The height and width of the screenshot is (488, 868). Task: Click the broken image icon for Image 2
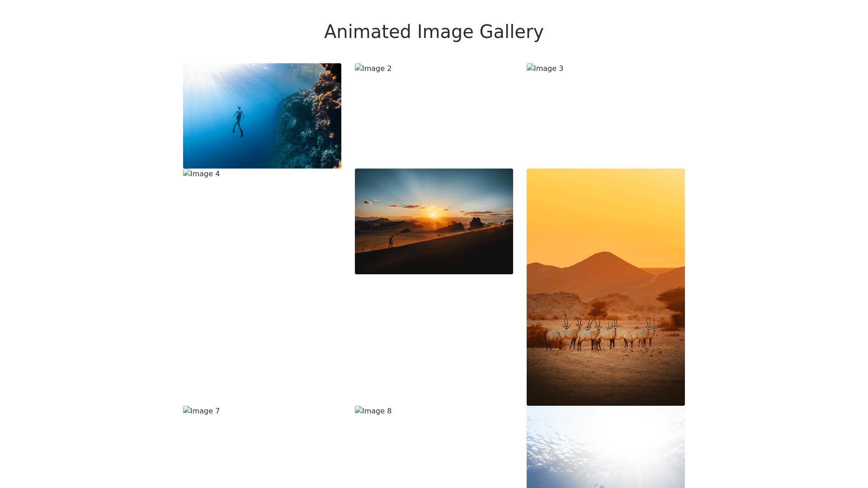click(359, 68)
